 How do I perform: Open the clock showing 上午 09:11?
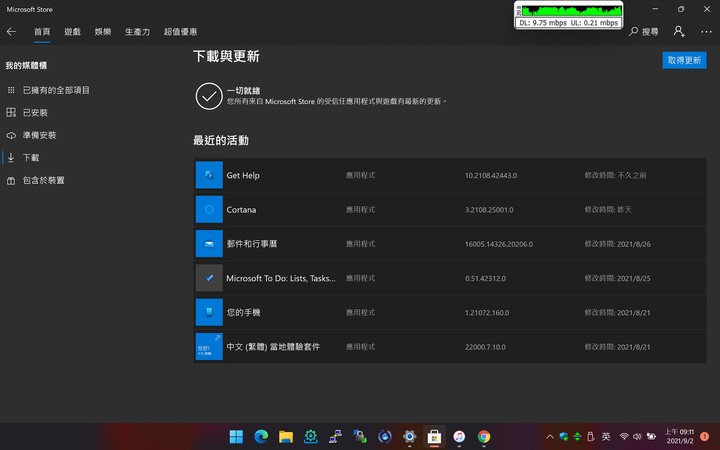[x=680, y=436]
